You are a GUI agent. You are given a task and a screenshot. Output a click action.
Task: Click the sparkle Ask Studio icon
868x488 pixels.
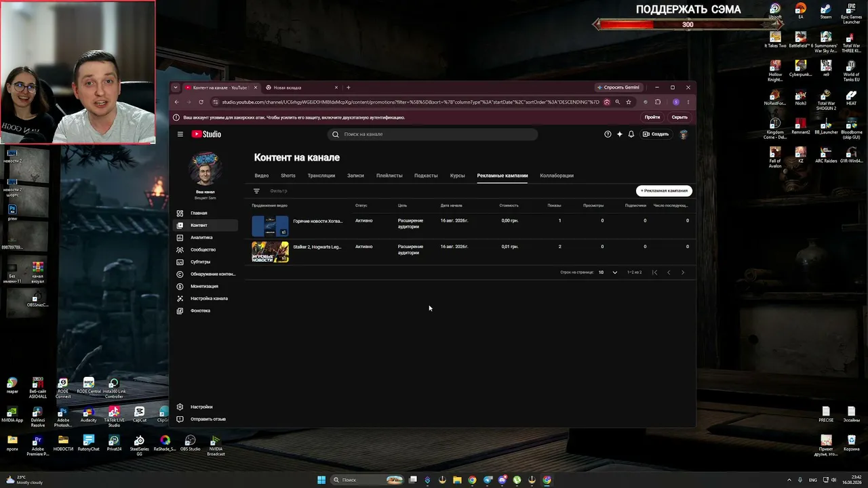pos(619,134)
